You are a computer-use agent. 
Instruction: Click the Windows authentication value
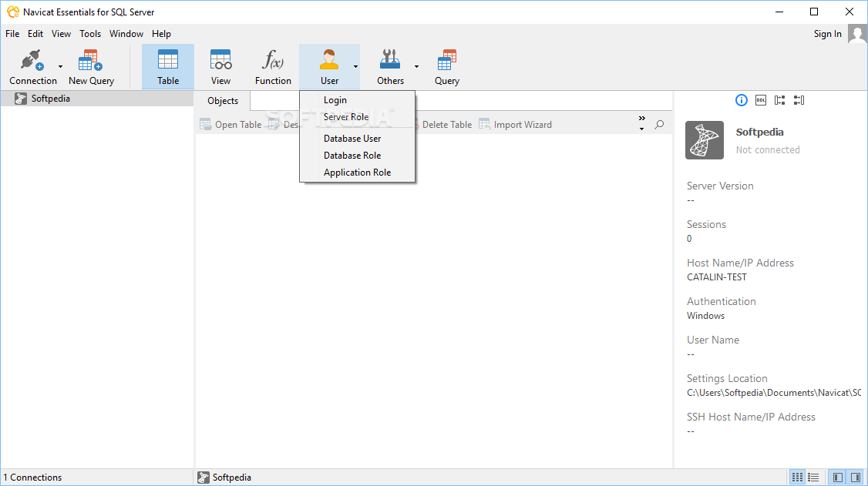coord(705,316)
